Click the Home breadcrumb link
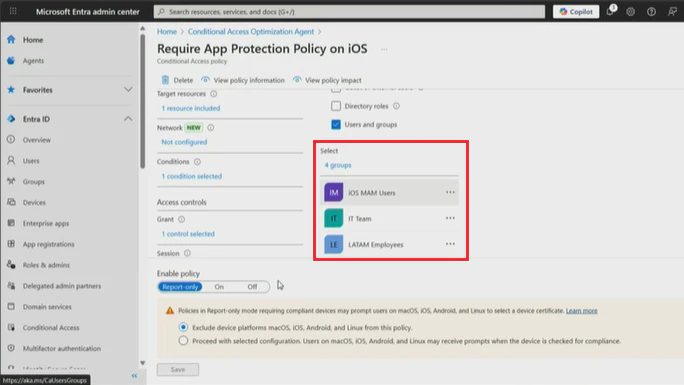Screen dimensions: 684x385 click(167, 31)
